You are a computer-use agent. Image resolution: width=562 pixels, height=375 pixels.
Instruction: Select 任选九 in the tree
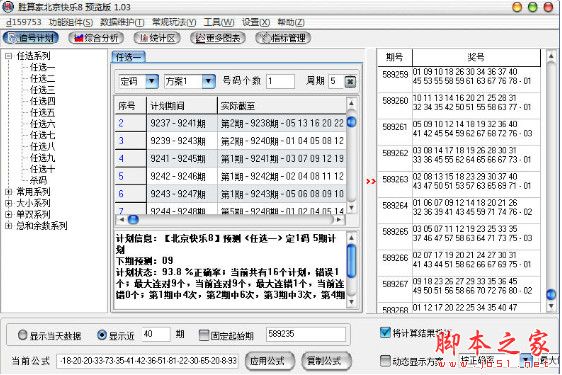(42, 158)
